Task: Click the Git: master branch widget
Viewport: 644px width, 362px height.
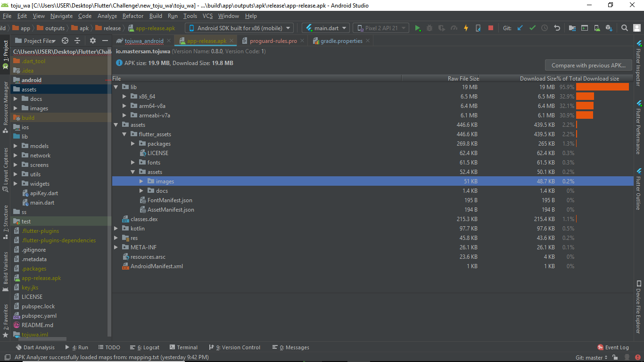Action: pyautogui.click(x=592, y=358)
